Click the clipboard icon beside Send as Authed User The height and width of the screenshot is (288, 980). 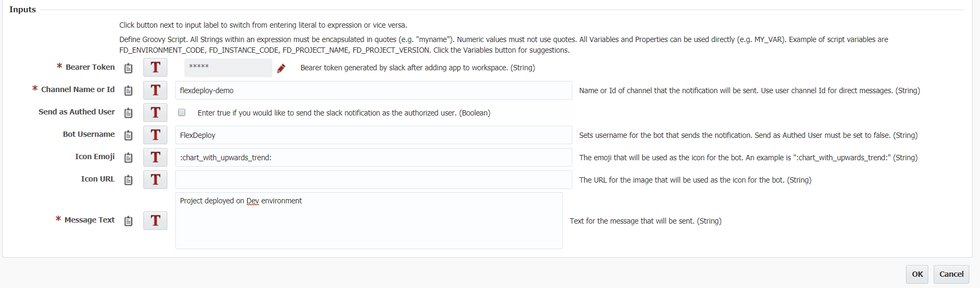click(128, 113)
